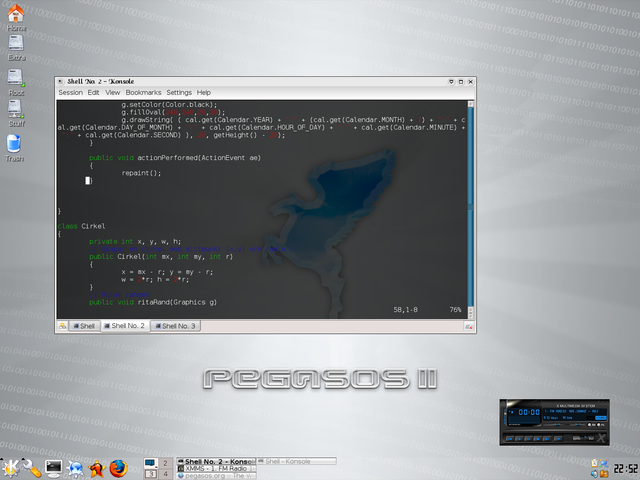Open the Session menu
640x480 pixels.
click(x=70, y=93)
